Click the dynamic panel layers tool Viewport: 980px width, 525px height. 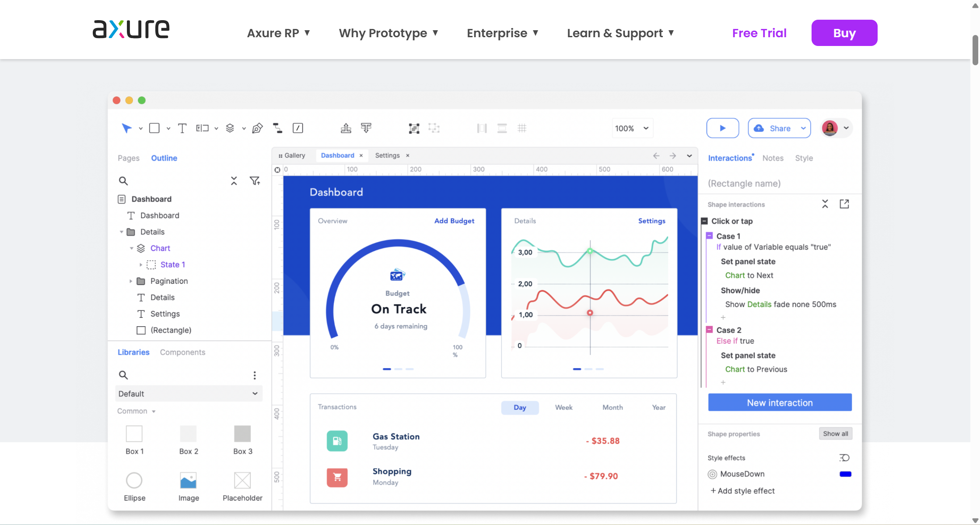coord(230,128)
